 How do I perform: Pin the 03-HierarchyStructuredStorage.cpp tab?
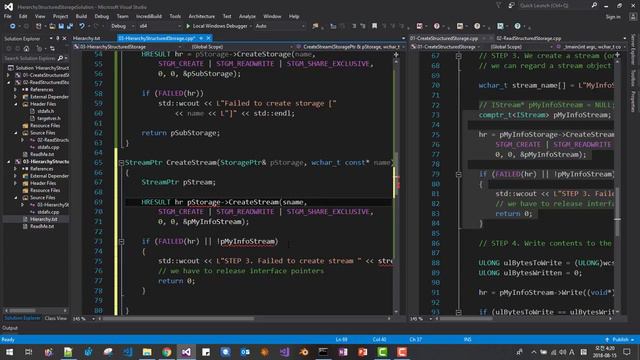pos(201,38)
